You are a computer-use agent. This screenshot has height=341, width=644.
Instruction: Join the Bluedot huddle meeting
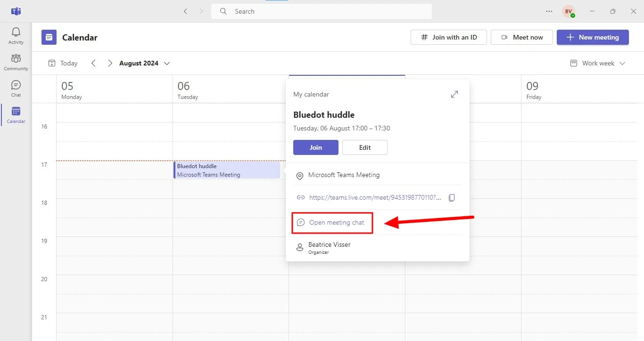click(316, 147)
